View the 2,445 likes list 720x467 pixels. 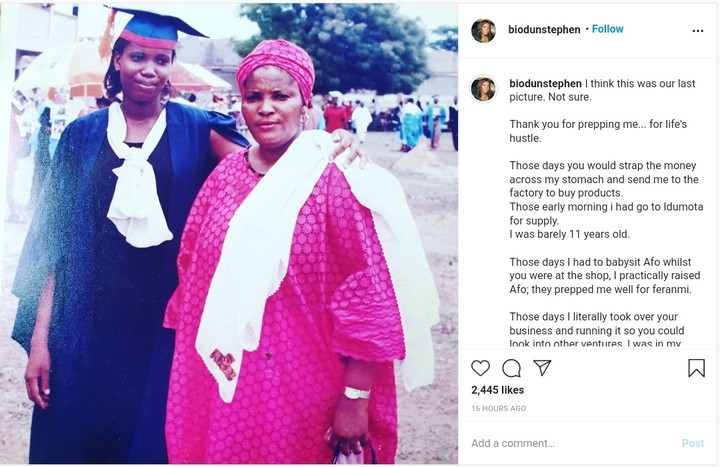tap(498, 390)
